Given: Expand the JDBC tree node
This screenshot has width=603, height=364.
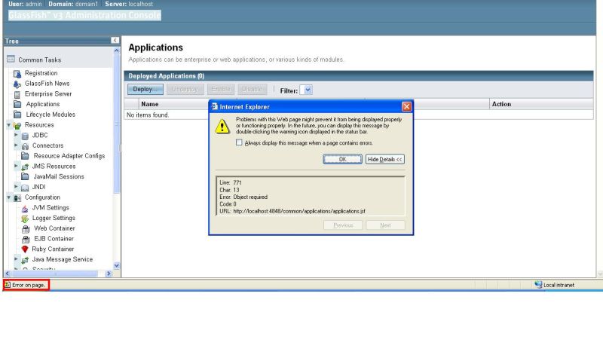Looking at the screenshot, I should click(16, 135).
